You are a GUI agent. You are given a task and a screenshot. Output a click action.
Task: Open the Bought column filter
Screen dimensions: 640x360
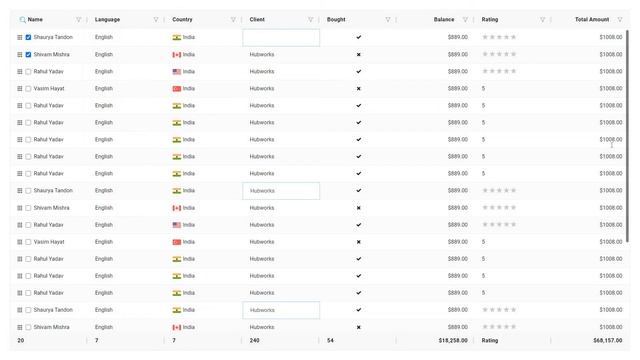(388, 20)
